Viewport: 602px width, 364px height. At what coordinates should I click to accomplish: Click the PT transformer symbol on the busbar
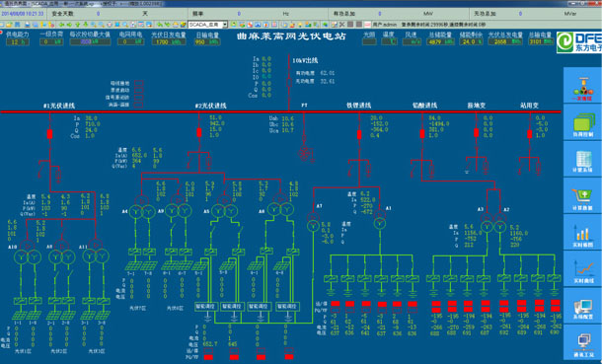[304, 154]
